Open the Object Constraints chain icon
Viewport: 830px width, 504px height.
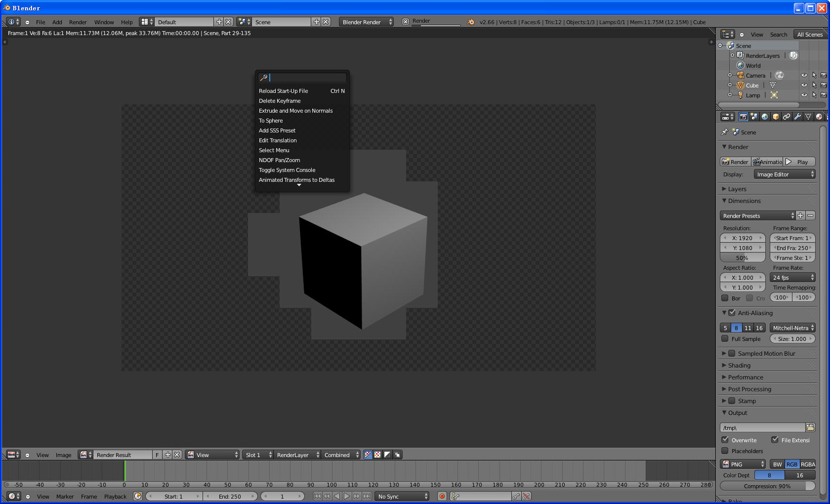(x=787, y=117)
